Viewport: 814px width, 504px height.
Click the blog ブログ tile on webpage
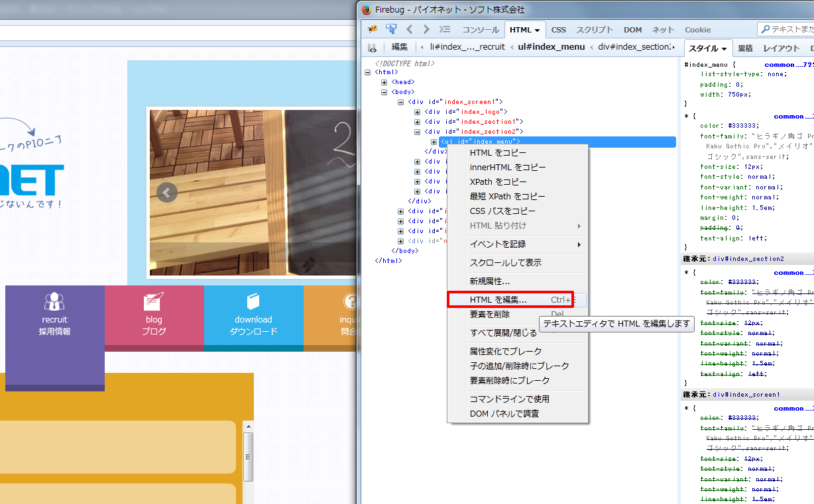(x=154, y=319)
